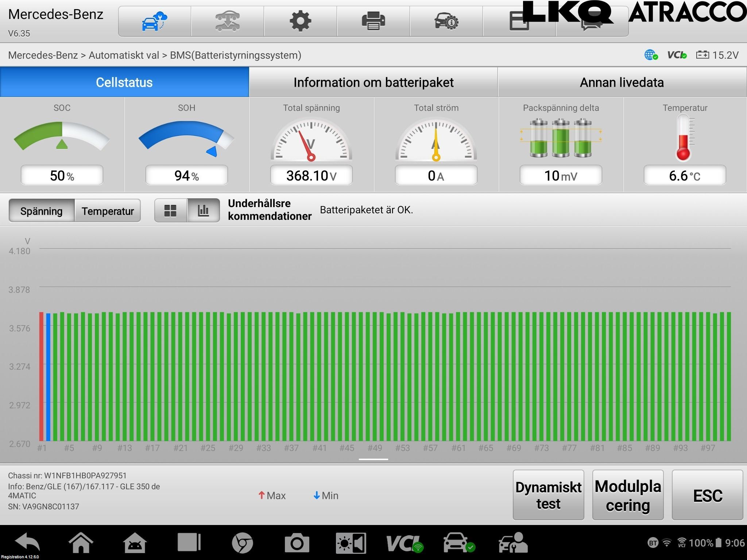Click the Total ström ammeter gauge
This screenshot has height=560, width=747.
436,139
